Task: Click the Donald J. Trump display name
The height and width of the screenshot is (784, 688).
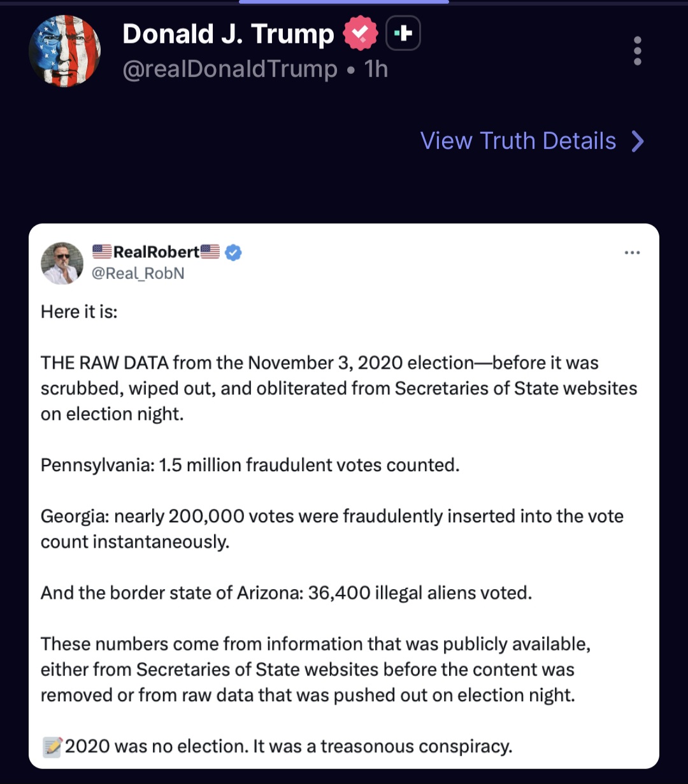Action: click(227, 34)
